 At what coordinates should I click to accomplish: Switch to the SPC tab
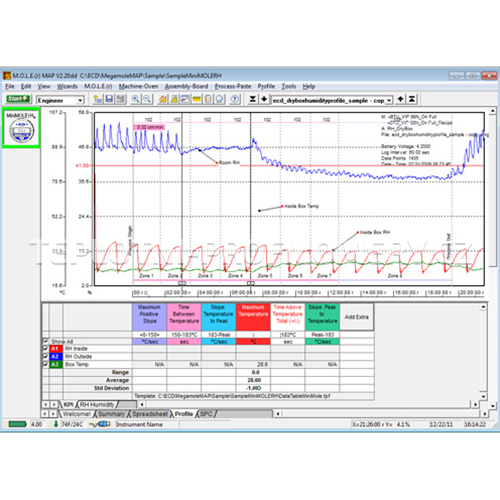point(207,414)
